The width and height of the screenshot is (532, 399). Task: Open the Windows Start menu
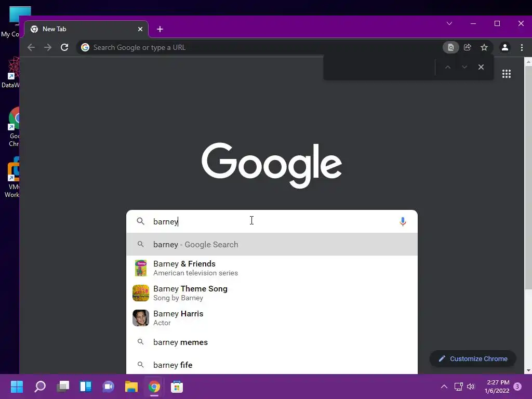[x=17, y=387]
